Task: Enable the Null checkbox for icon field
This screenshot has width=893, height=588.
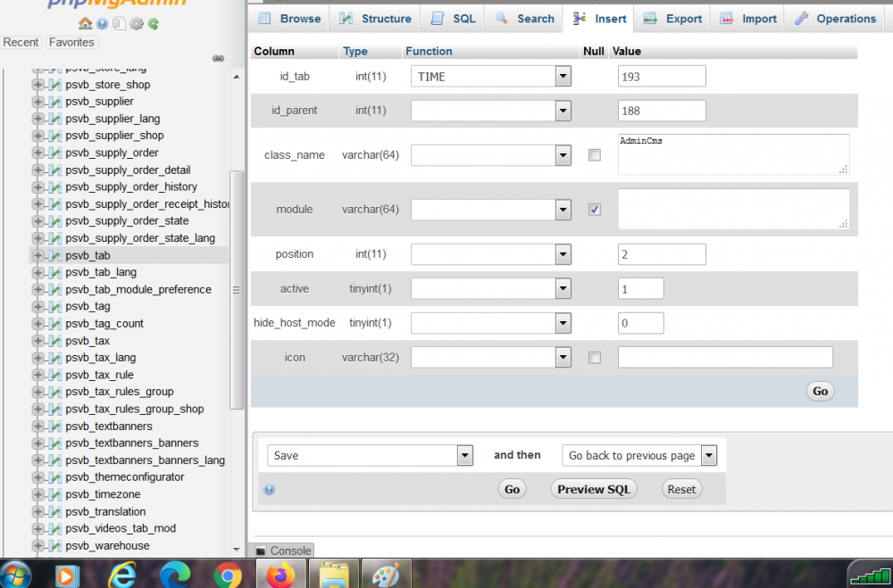Action: (594, 357)
